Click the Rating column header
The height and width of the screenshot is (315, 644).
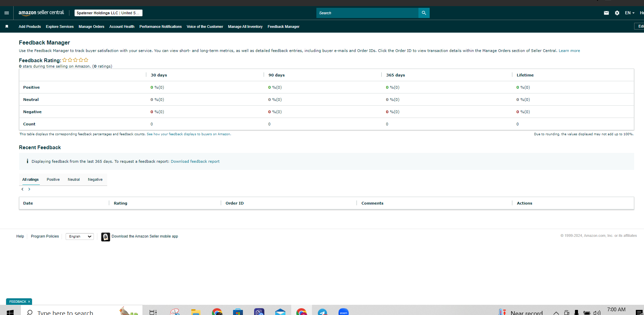(x=120, y=203)
